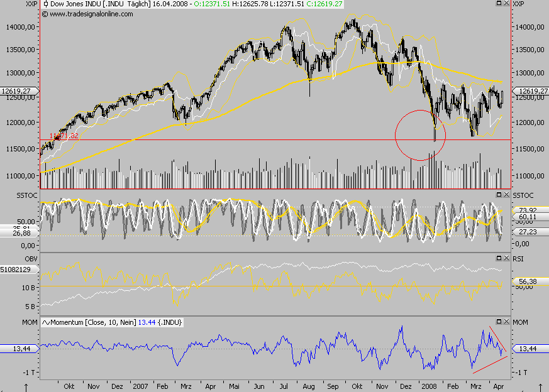Maximize the SSTOC indicator panel
This screenshot has width=549, height=392.
499,194
